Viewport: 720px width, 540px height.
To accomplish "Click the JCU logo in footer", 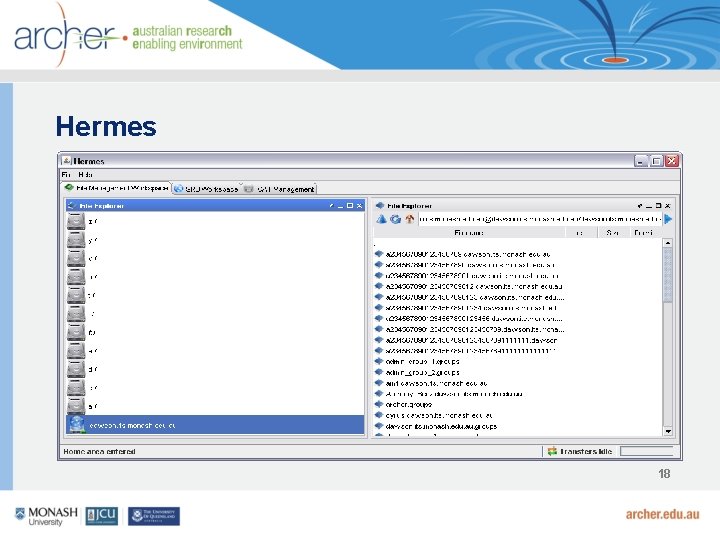I will pyautogui.click(x=102, y=516).
